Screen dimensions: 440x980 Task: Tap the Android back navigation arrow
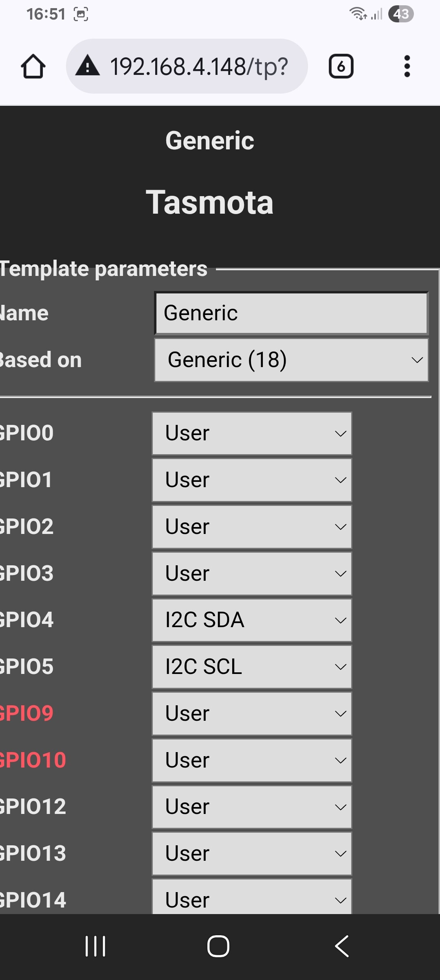point(342,946)
